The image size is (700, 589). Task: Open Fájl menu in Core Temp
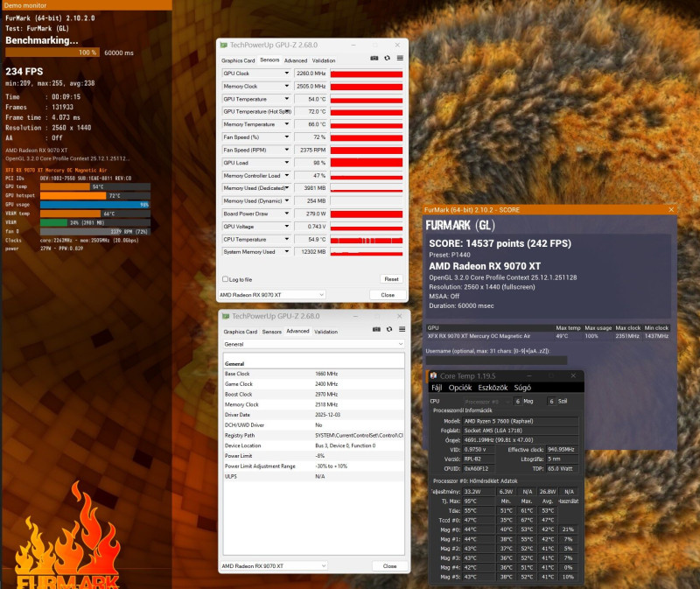pos(437,388)
